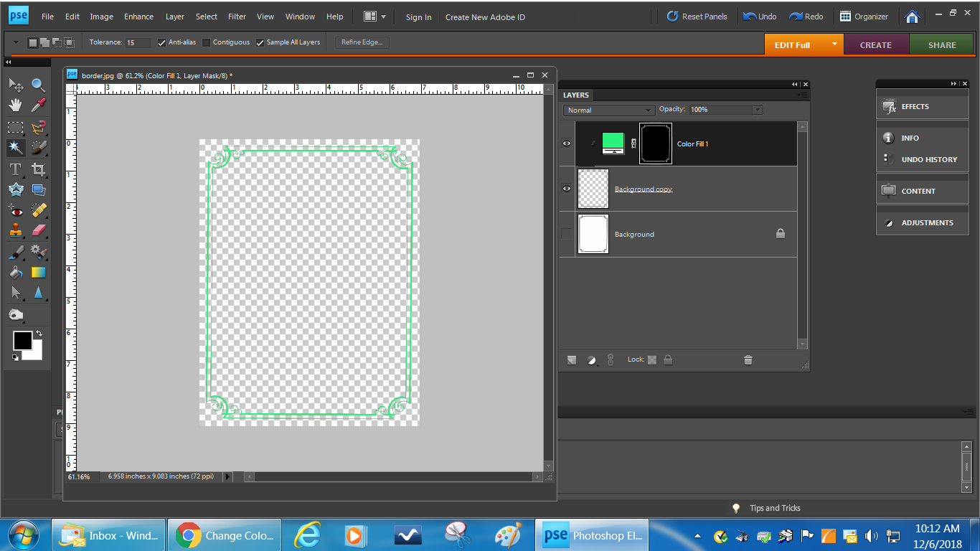
Task: Hide the Color Fill 1 layer
Action: click(567, 143)
